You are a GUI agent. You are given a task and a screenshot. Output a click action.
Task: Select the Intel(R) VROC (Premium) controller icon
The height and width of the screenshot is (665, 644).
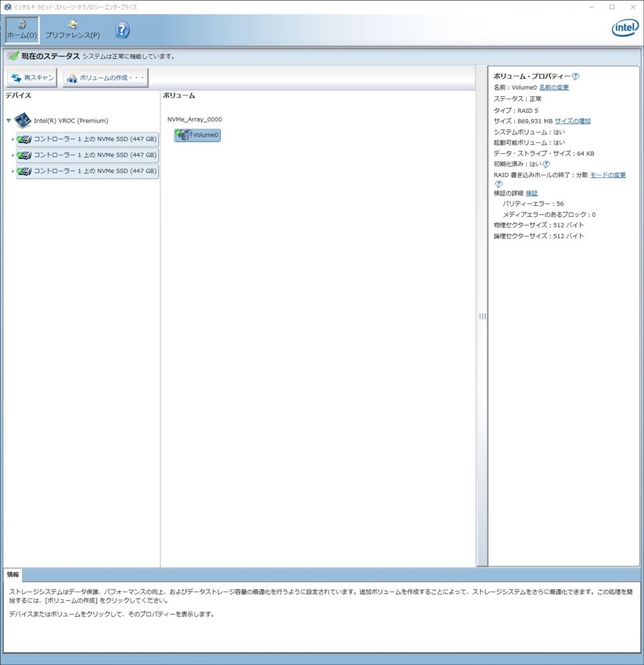coord(21,119)
